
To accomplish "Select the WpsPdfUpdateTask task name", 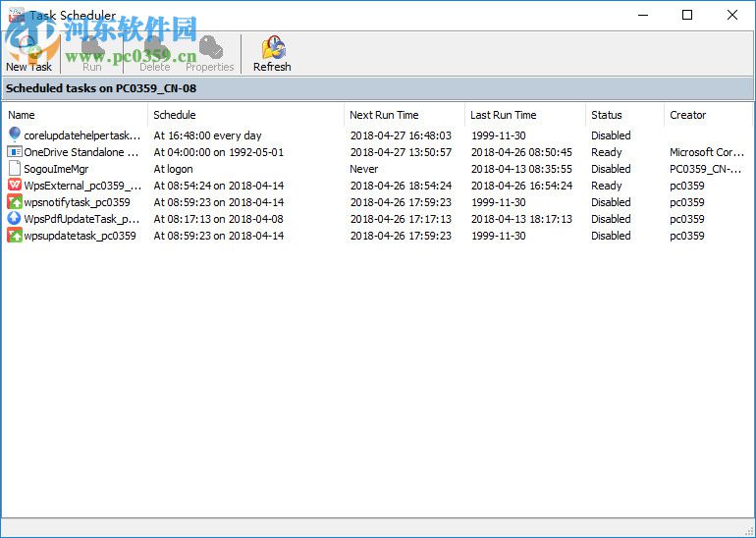I will (81, 219).
